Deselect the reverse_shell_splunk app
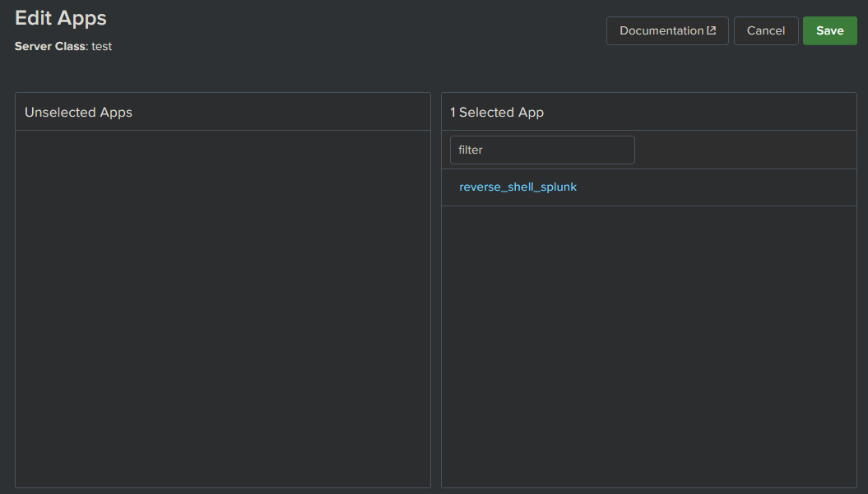This screenshot has width=868, height=494. click(518, 187)
